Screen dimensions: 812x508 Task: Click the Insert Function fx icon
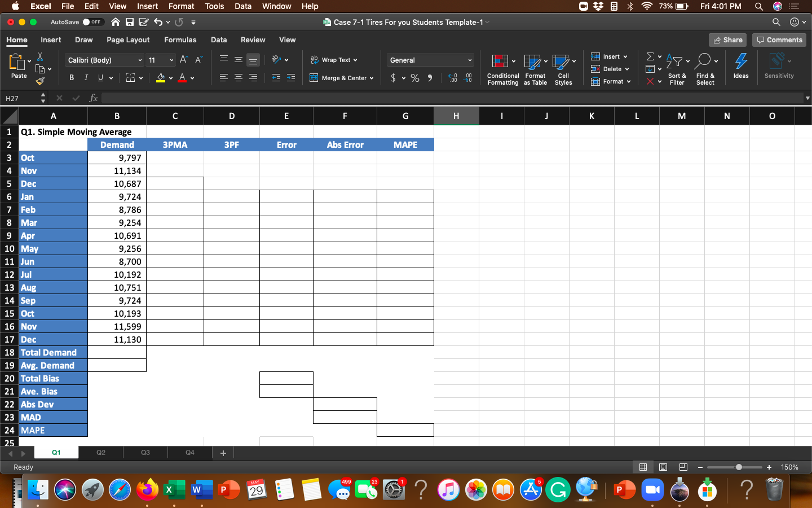tap(94, 98)
